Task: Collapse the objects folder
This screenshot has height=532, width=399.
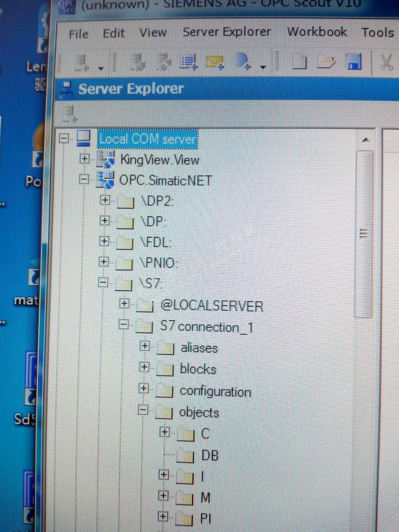Action: coord(143,410)
